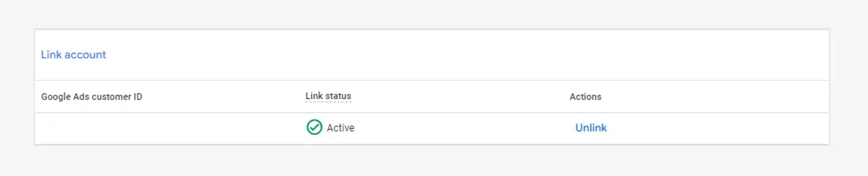Image resolution: width=868 pixels, height=176 pixels.
Task: Click the blue Link account text
Action: coord(73,55)
